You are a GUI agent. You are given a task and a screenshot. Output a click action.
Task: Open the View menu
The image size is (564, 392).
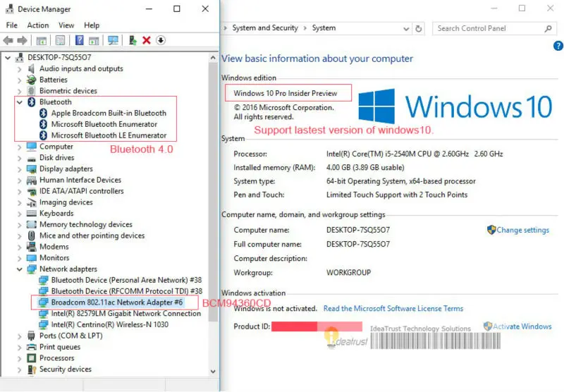click(66, 25)
